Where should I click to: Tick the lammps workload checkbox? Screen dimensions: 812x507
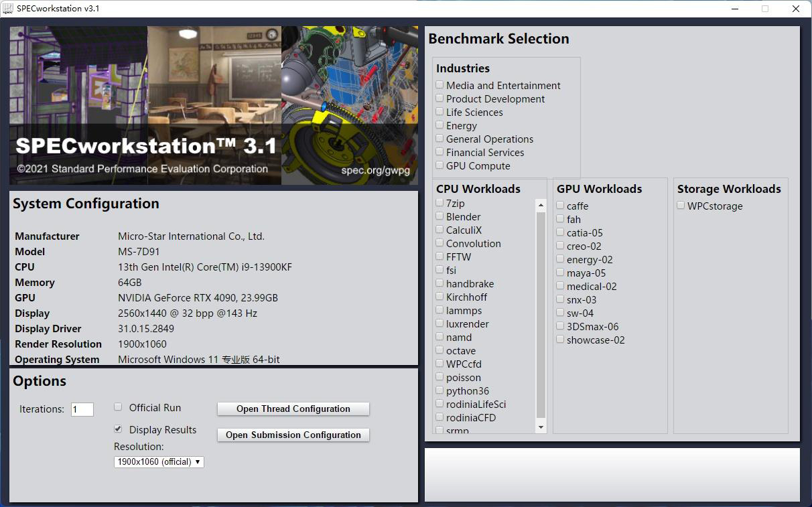coord(439,309)
